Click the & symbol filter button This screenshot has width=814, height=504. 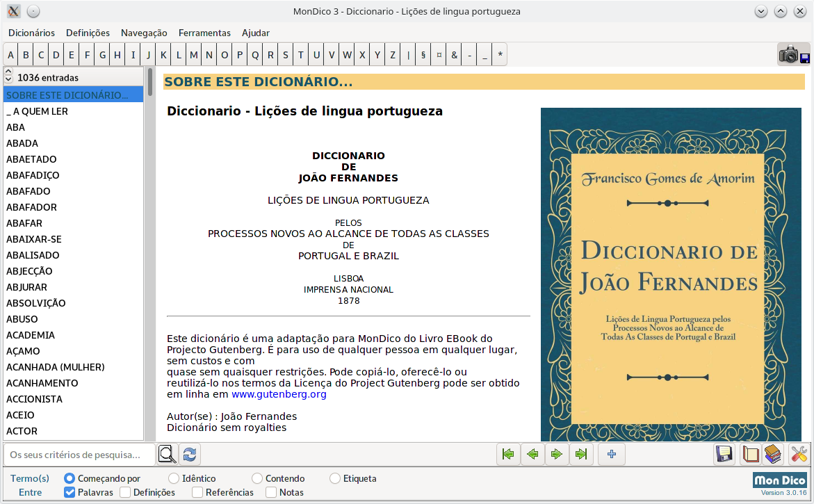pos(454,54)
